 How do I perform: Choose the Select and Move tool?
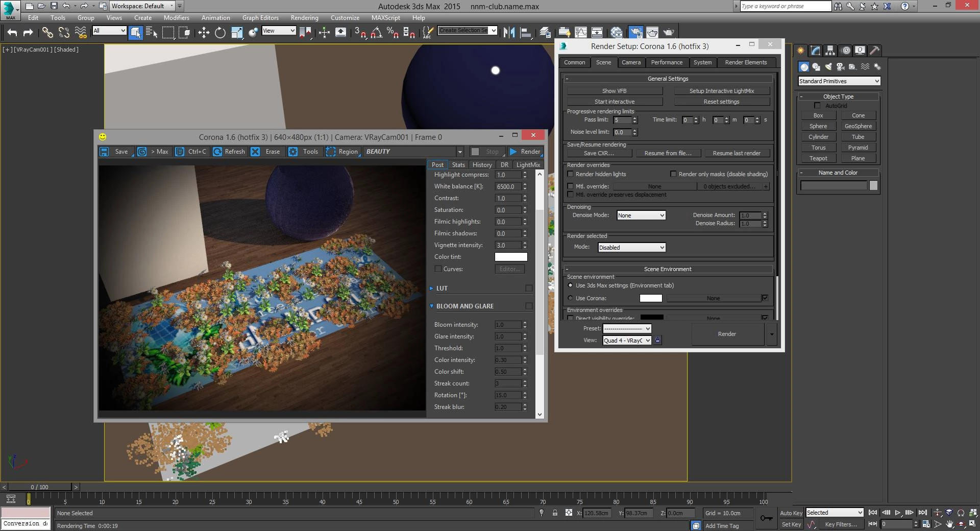pos(204,33)
